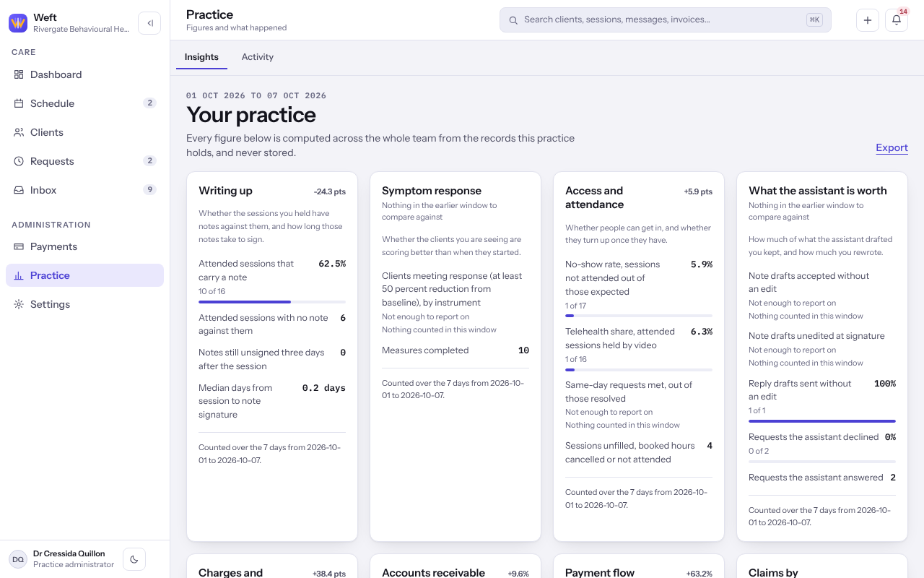Click the attended sessions note progress bar
The height and width of the screenshot is (578, 924).
tap(272, 302)
